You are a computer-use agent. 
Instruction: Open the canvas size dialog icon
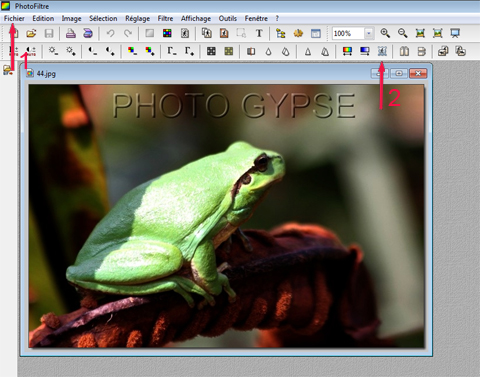pyautogui.click(x=224, y=33)
